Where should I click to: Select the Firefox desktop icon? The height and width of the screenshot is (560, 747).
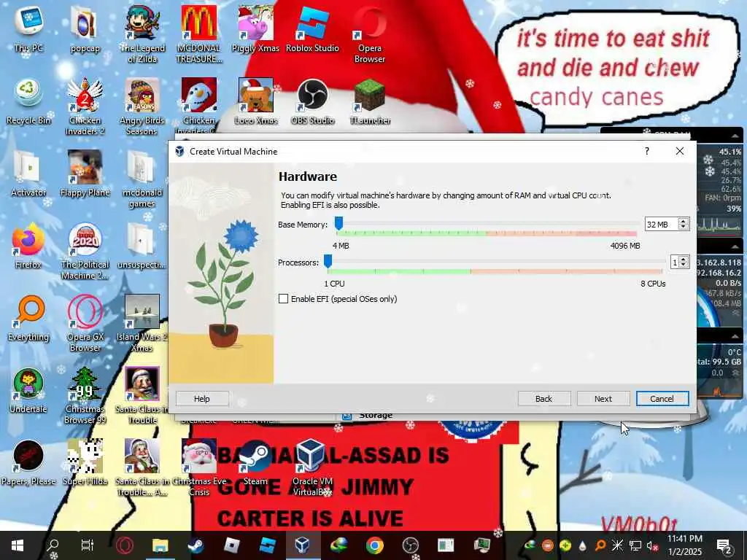click(28, 246)
